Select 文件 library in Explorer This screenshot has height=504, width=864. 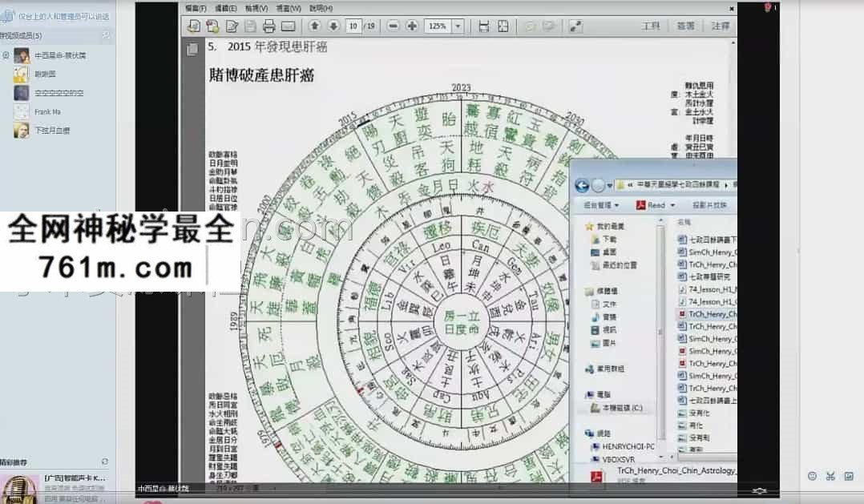point(604,304)
